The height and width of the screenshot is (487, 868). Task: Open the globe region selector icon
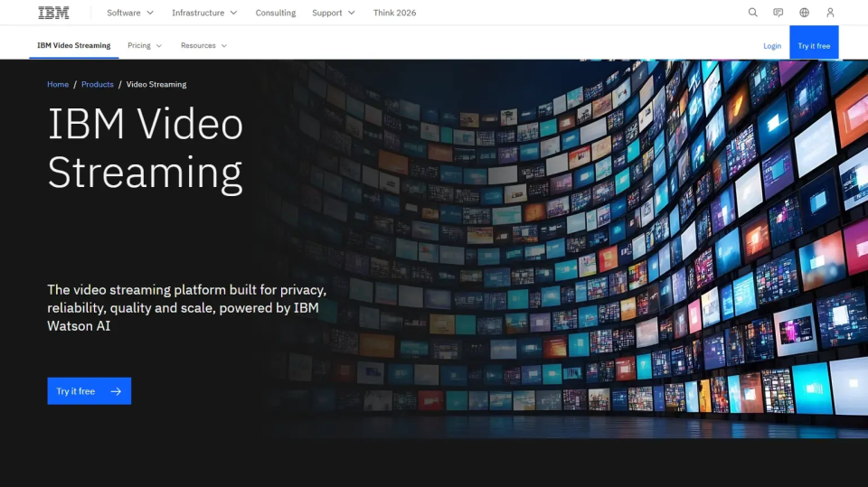[x=804, y=12]
